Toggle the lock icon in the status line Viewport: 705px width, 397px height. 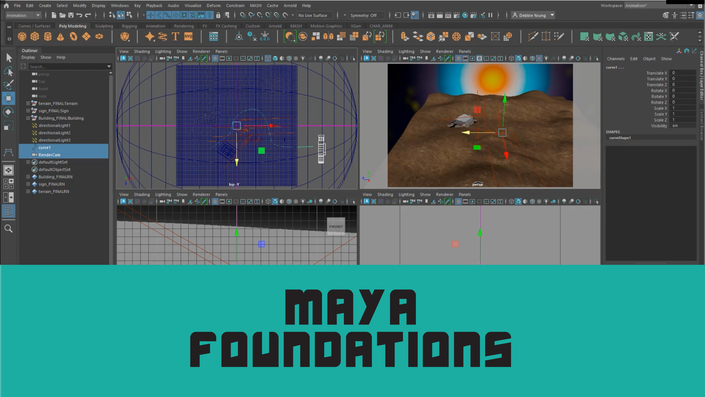coord(218,15)
